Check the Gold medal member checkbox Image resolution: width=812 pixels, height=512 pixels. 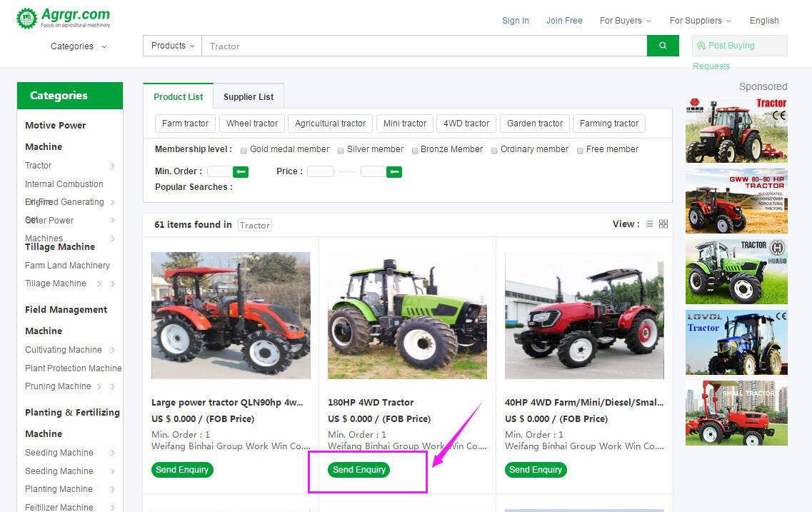point(244,151)
